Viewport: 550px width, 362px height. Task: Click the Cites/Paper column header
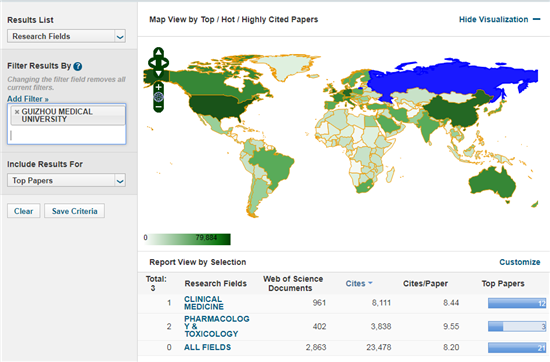click(x=425, y=283)
